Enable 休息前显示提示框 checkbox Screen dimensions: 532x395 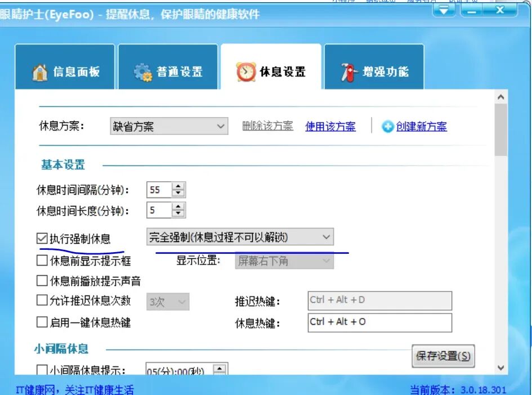[x=42, y=261]
